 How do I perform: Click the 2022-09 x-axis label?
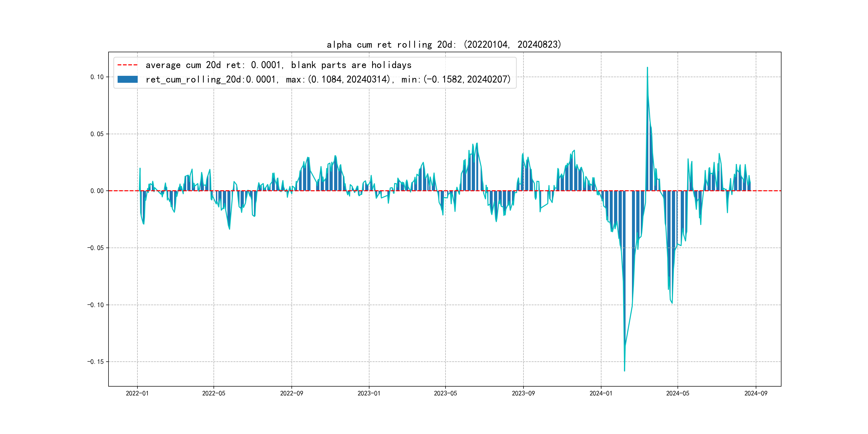[x=291, y=393]
